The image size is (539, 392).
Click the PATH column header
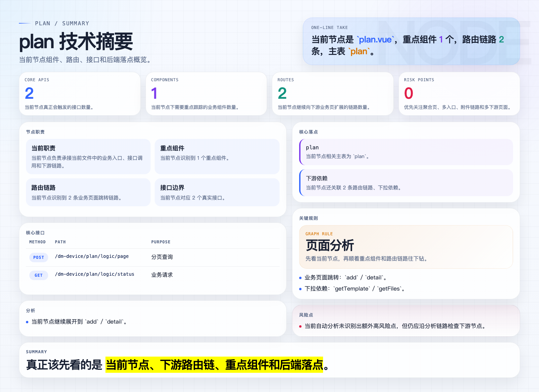(60, 242)
